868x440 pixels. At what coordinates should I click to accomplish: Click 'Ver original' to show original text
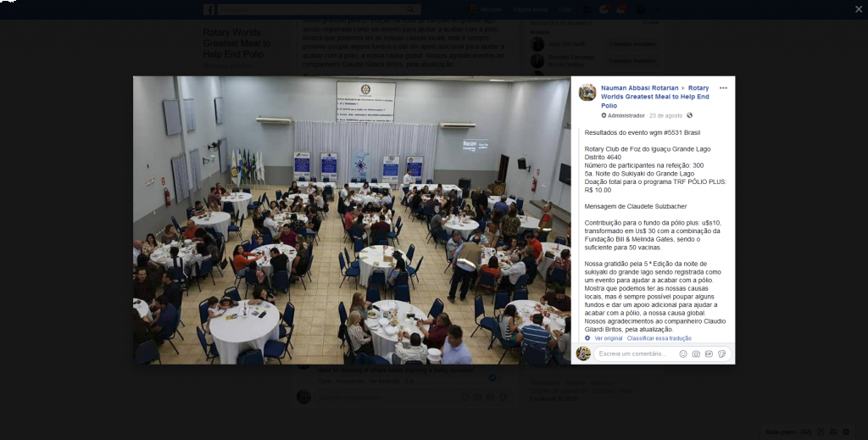[609, 338]
